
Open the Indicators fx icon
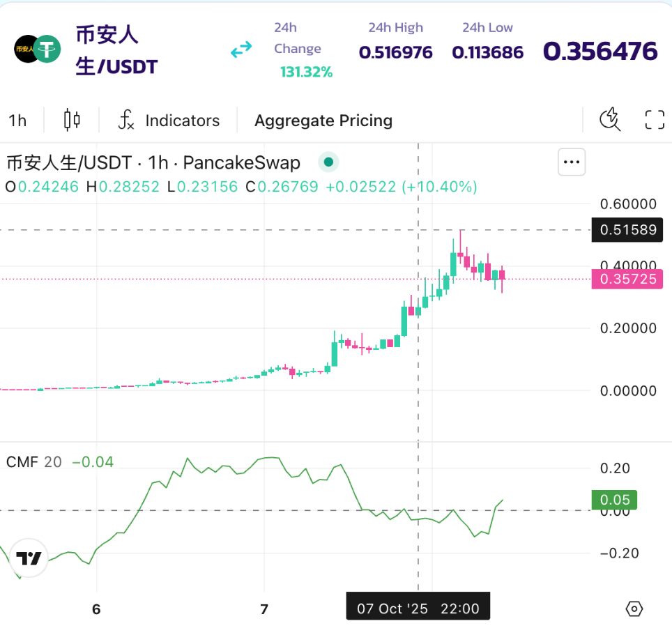click(x=126, y=120)
